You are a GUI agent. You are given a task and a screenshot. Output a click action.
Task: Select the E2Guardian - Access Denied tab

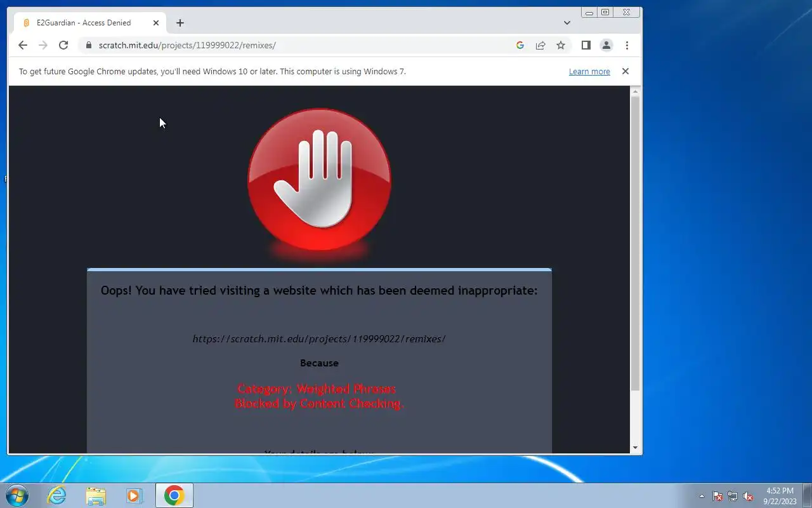tap(91, 23)
